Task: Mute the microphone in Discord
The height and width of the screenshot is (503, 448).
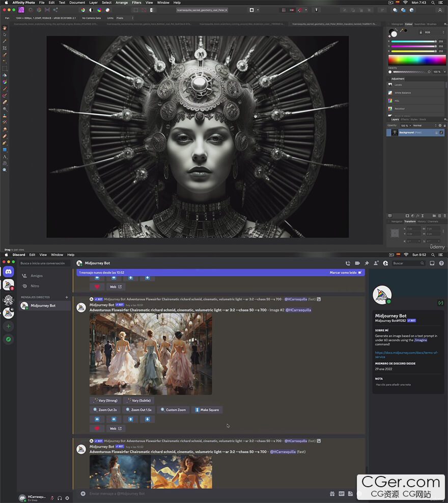Action: point(52,498)
